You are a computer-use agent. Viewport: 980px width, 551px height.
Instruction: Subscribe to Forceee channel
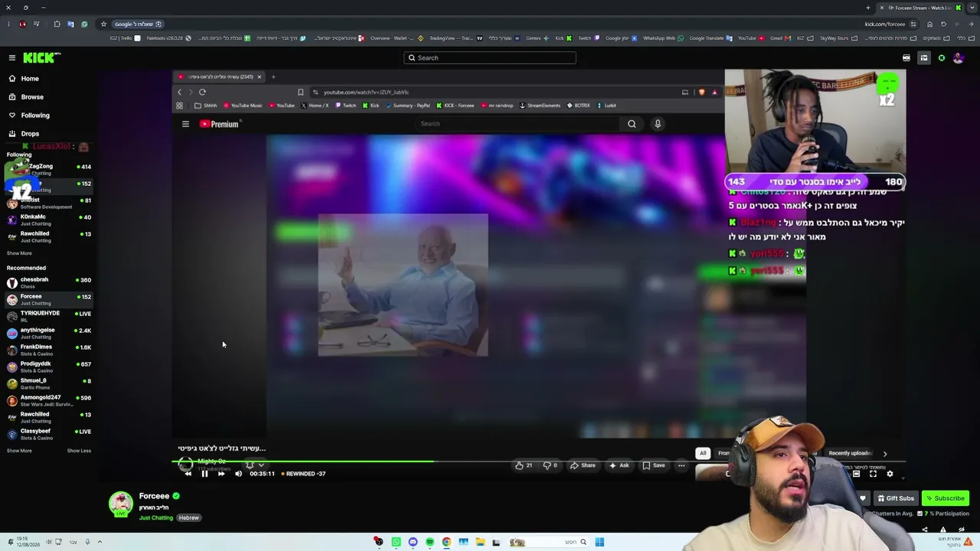pyautogui.click(x=946, y=498)
